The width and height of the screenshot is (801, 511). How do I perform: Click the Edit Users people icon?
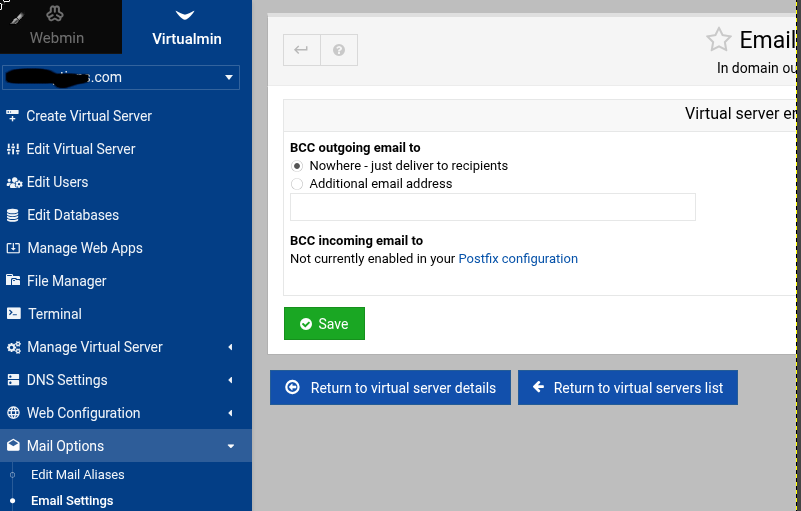[x=14, y=182]
